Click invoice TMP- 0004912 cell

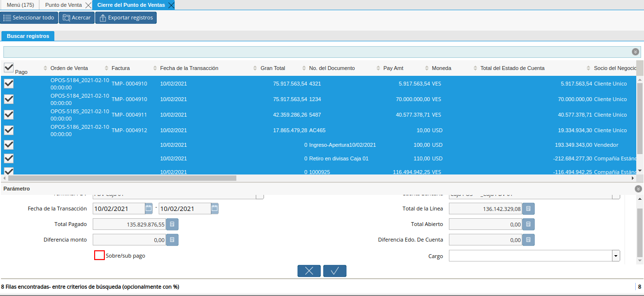[x=129, y=130]
